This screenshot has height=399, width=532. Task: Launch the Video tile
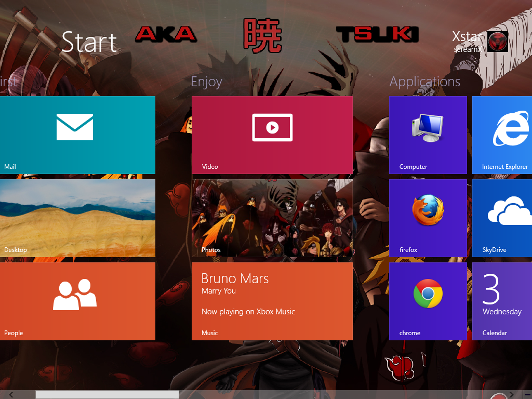pos(272,135)
